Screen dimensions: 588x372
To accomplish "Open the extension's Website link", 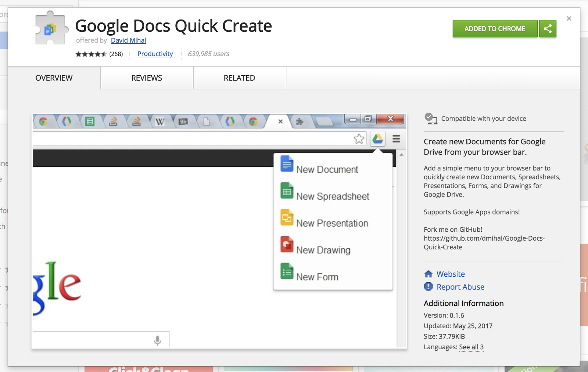I will coord(451,274).
